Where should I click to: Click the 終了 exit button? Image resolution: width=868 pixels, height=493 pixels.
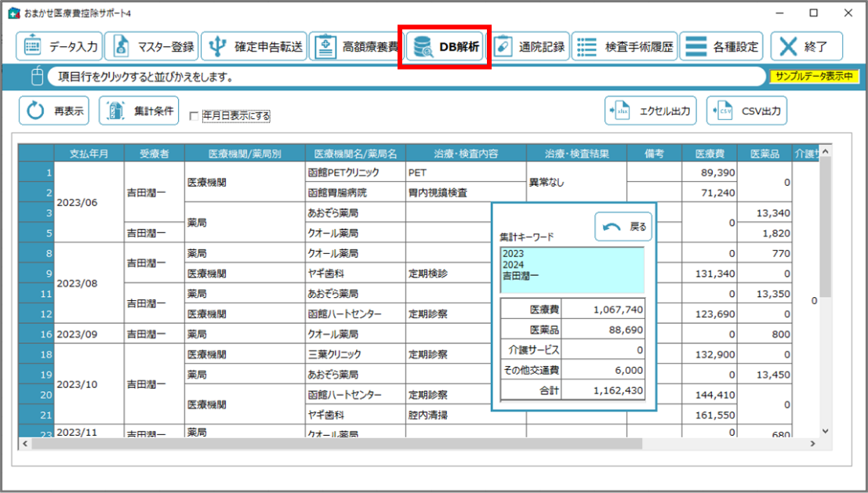coord(806,46)
